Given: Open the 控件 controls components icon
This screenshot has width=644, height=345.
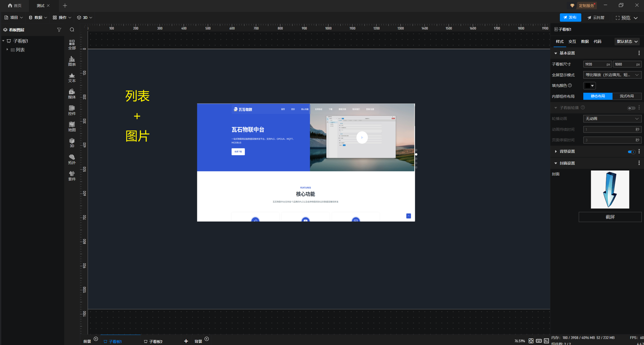Looking at the screenshot, I should tap(72, 110).
